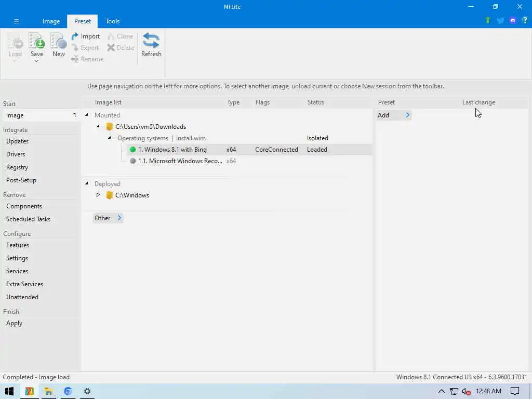Open the Scheduled Tasks page
This screenshot has height=399, width=532.
(x=28, y=219)
